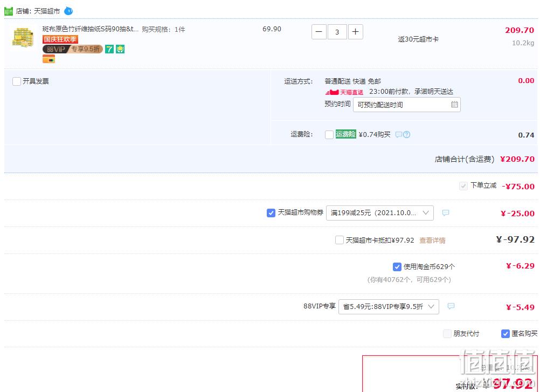This screenshot has height=392, width=540.
Task: Open the calendar icon for delivery time
Action: point(454,105)
